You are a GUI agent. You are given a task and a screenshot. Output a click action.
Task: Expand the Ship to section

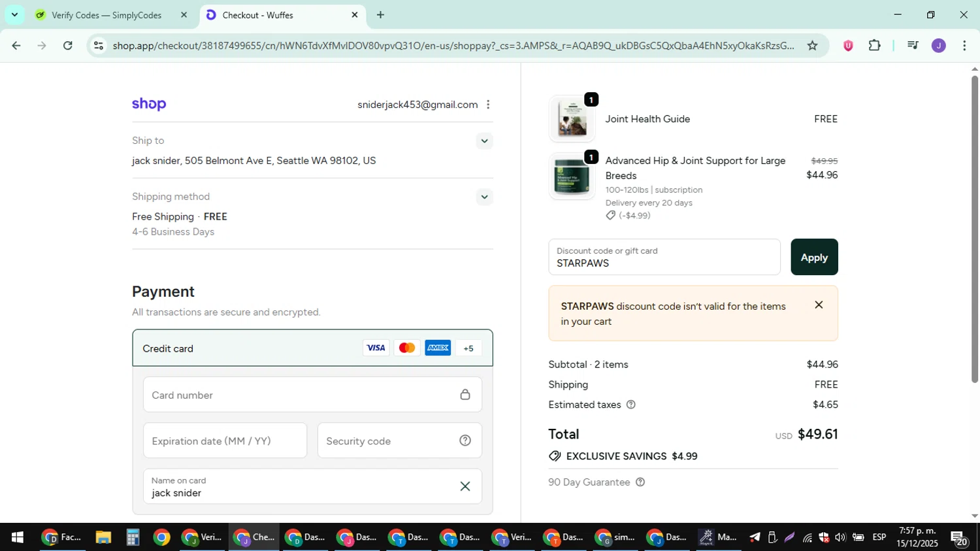[484, 141]
